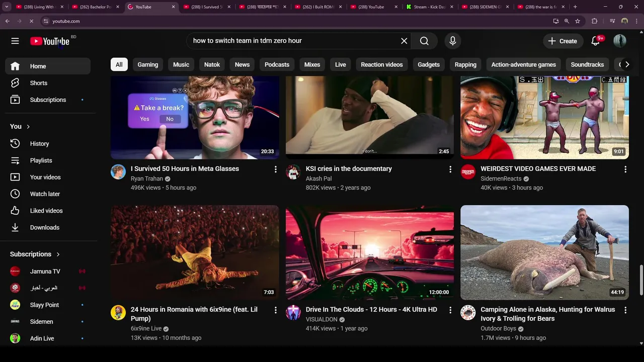644x362 pixels.
Task: Play the Romania concert video thumbnail
Action: coord(195,252)
